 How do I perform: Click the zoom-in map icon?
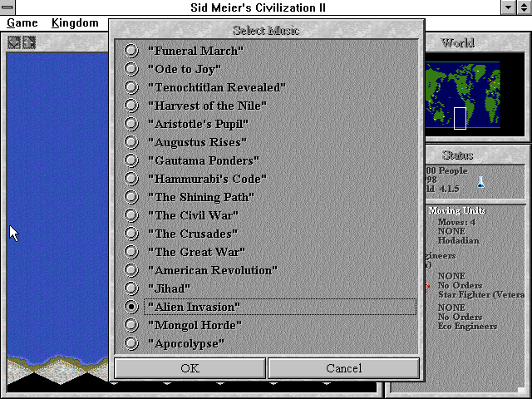click(x=29, y=42)
